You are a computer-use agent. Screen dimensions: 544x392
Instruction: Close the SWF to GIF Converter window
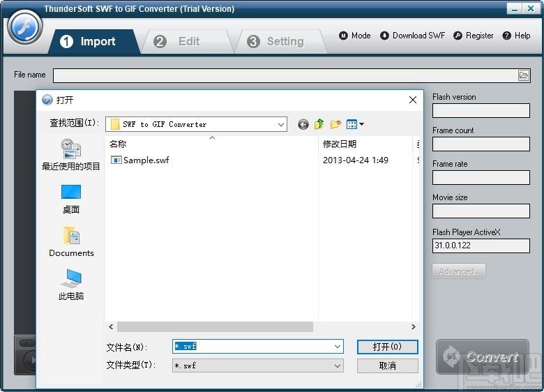[x=531, y=8]
